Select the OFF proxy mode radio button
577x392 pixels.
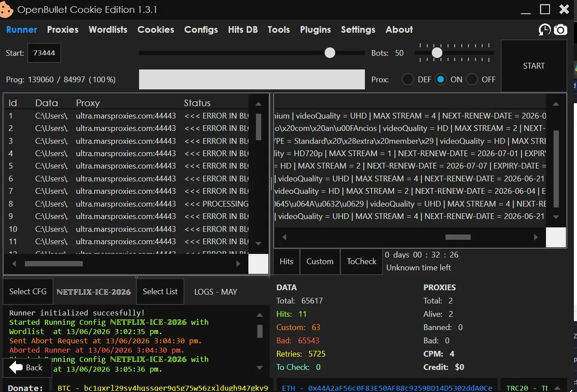click(x=472, y=80)
